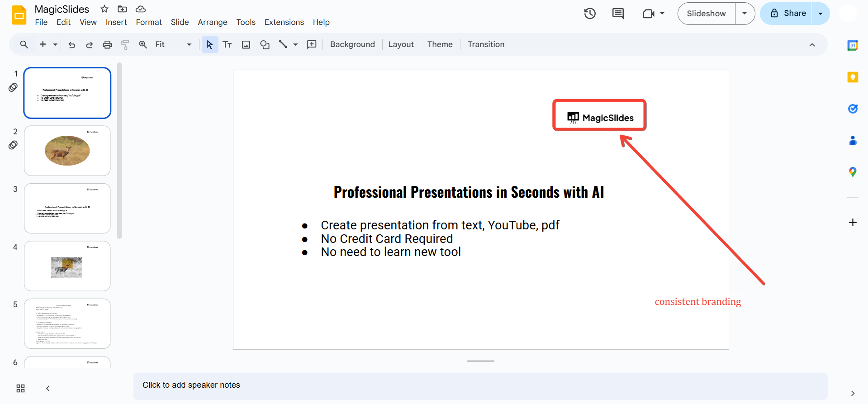
Task: Open Google Maps side panel
Action: tap(853, 172)
